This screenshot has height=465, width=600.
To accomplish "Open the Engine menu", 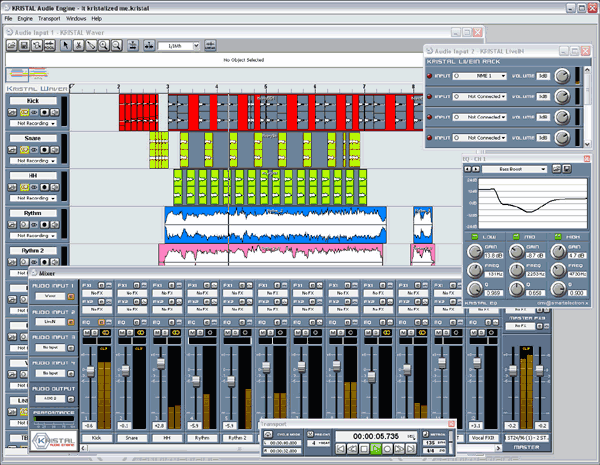I will (25, 18).
